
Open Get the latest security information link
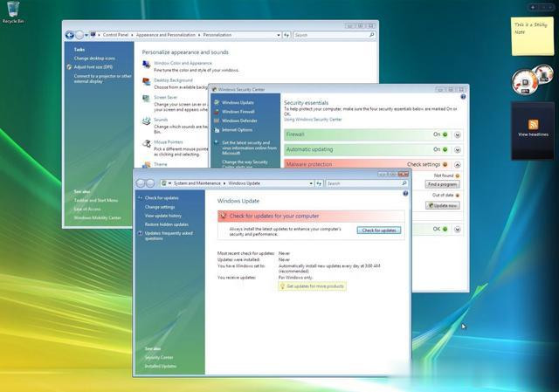coord(249,148)
